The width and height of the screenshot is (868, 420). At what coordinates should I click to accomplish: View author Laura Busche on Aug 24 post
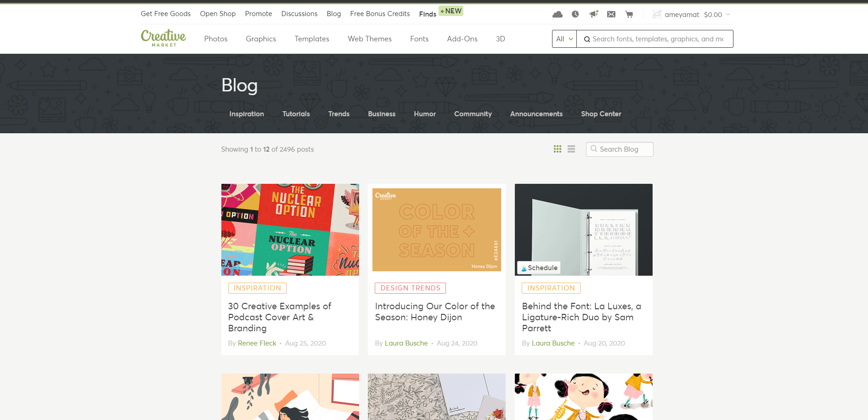[406, 343]
